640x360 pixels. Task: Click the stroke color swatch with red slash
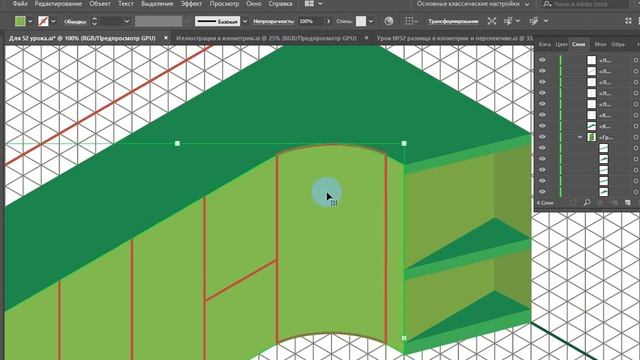tap(43, 21)
